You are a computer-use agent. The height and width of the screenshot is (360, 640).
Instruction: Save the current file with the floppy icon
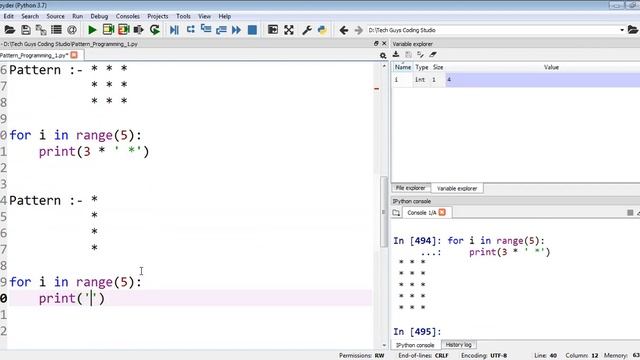(25, 30)
